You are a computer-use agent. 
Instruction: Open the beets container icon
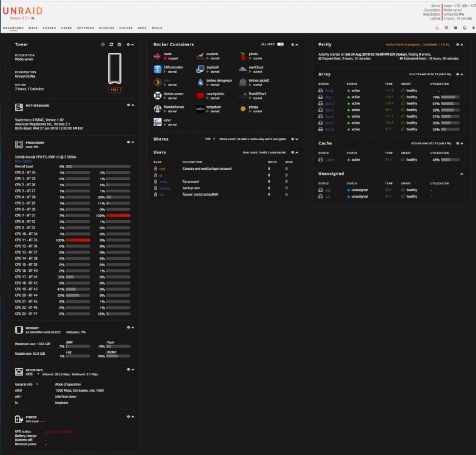(x=157, y=56)
